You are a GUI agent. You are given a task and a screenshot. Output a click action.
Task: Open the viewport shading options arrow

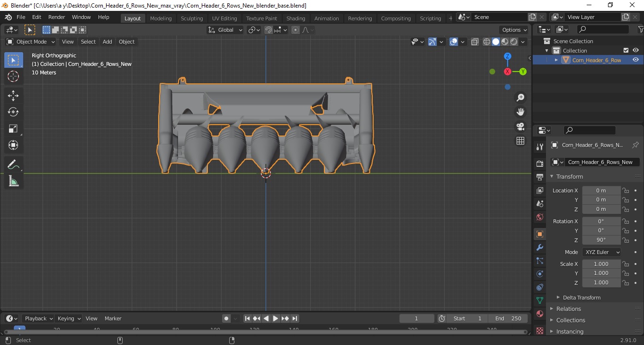point(523,42)
